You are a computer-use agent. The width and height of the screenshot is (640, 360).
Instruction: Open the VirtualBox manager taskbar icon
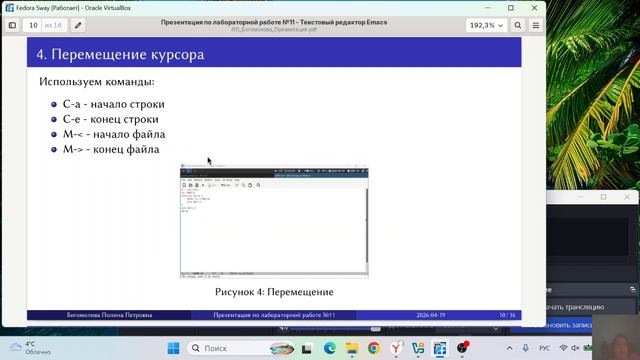[x=418, y=348]
